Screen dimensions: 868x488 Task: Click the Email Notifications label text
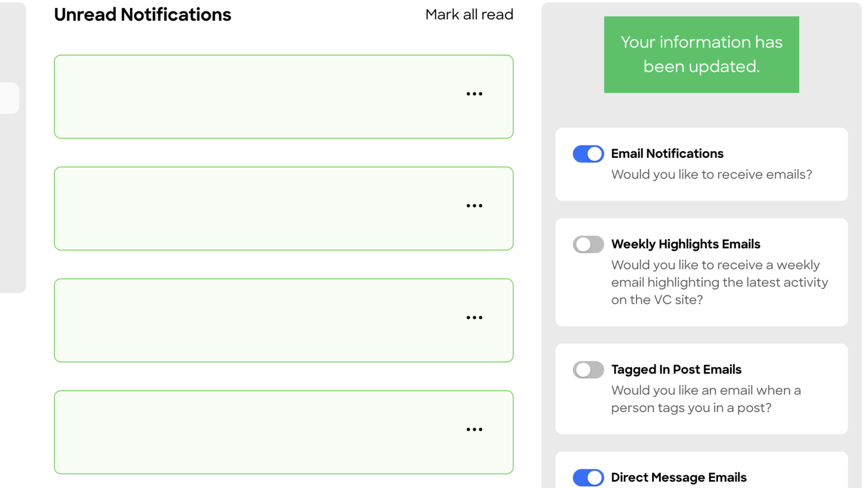pos(667,154)
